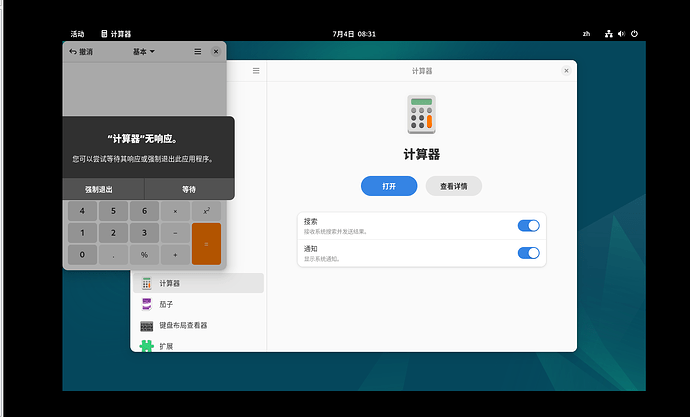
Task: Tap calculator key 0
Action: click(x=82, y=255)
